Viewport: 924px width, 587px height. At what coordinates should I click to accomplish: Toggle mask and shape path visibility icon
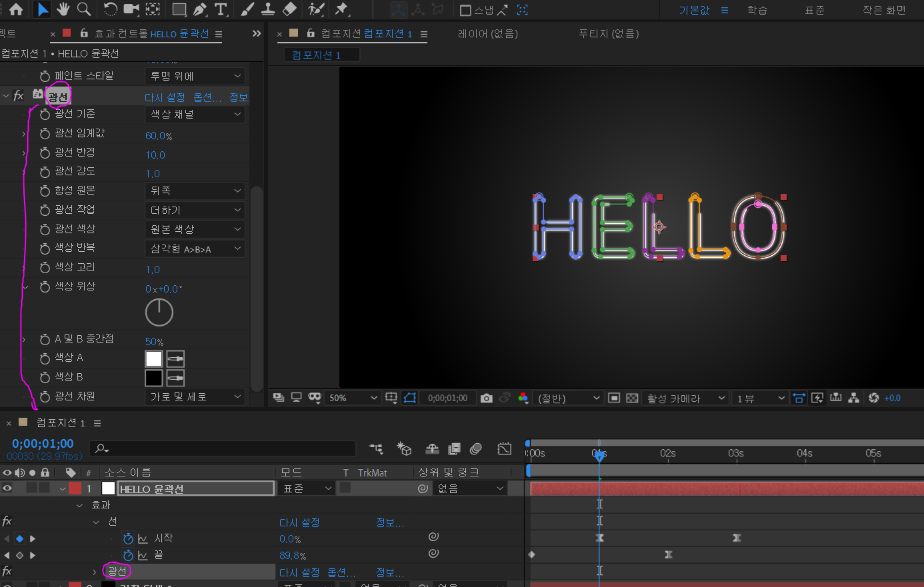pos(410,398)
